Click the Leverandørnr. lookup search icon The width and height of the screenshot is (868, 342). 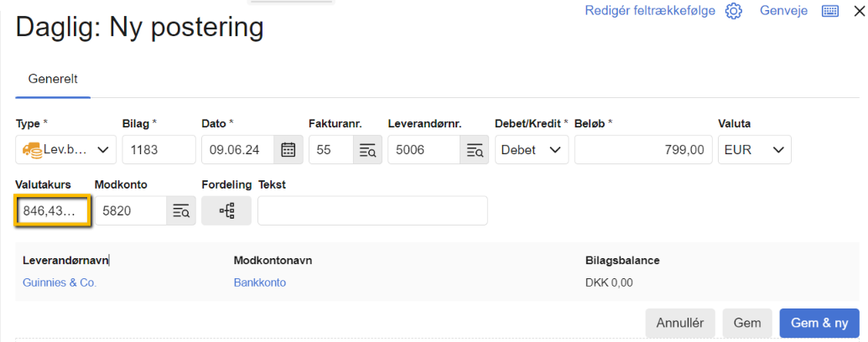click(475, 150)
